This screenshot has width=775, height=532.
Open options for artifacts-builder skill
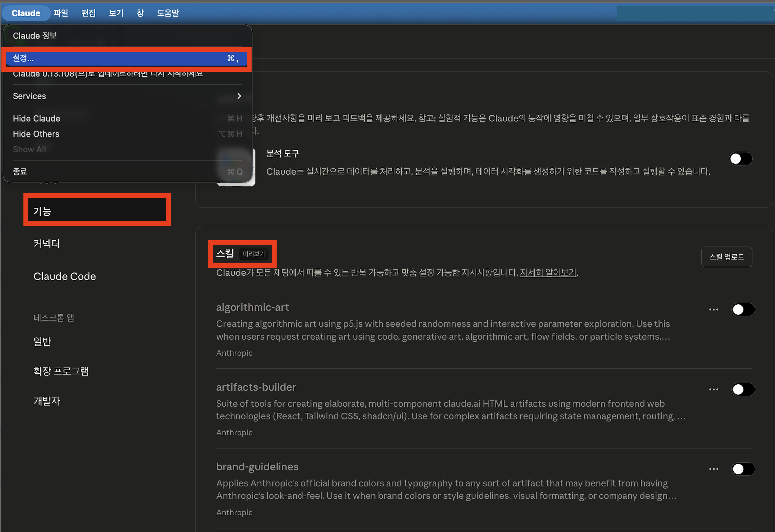point(713,389)
